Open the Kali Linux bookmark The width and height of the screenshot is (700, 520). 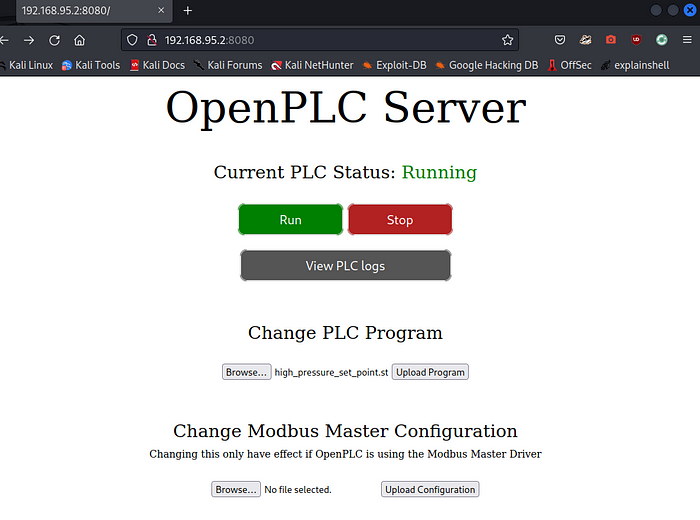click(x=26, y=65)
